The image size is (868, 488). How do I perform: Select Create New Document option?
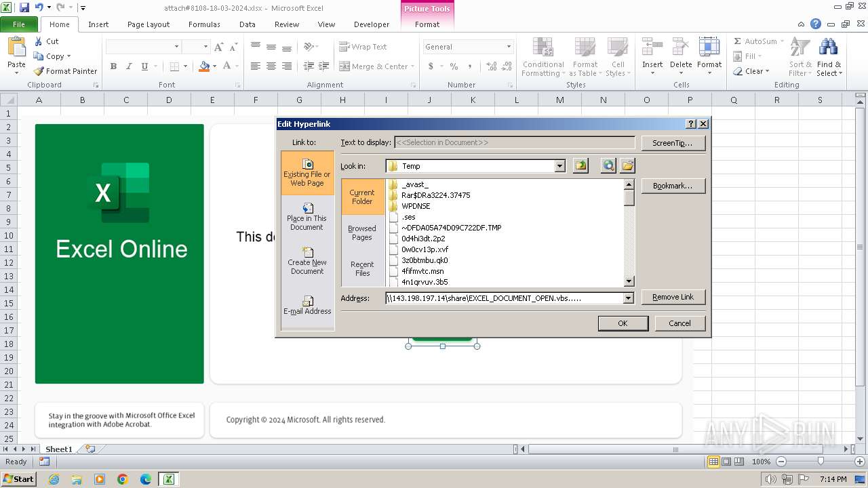coord(307,262)
